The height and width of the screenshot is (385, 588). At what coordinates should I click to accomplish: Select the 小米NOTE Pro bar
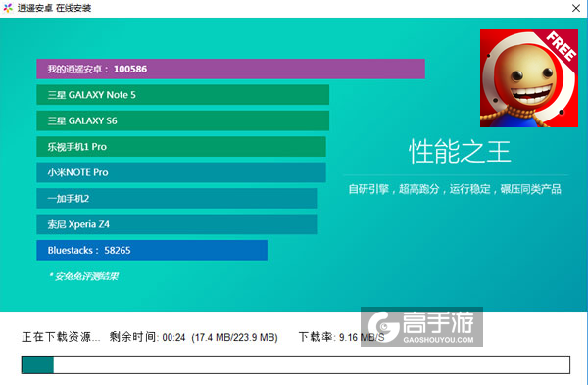(181, 172)
